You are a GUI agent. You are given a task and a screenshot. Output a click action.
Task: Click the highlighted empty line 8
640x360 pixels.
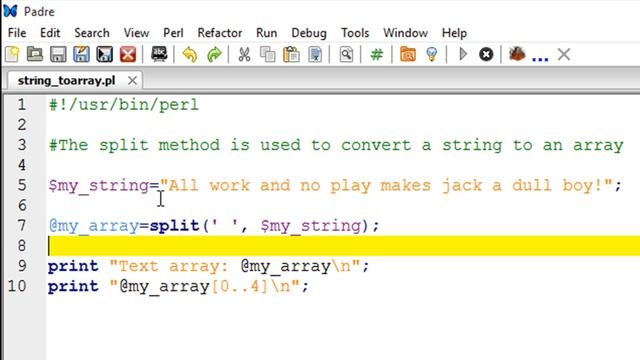[x=344, y=246]
